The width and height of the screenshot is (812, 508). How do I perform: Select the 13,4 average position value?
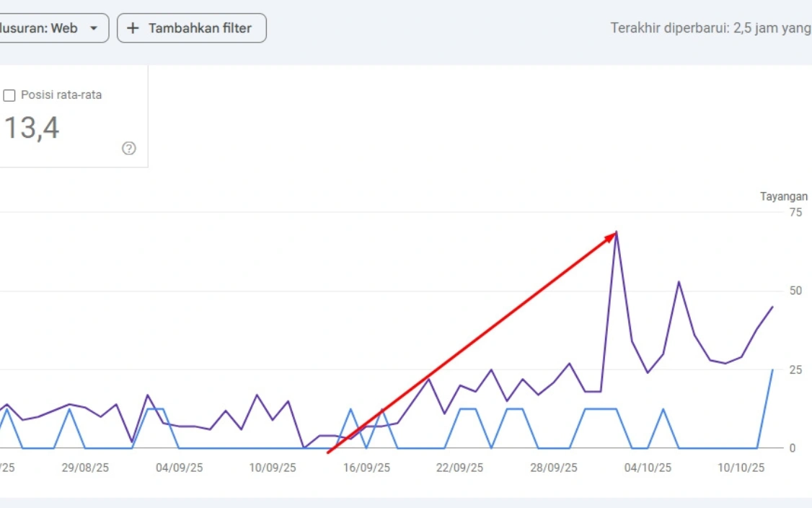pyautogui.click(x=32, y=128)
